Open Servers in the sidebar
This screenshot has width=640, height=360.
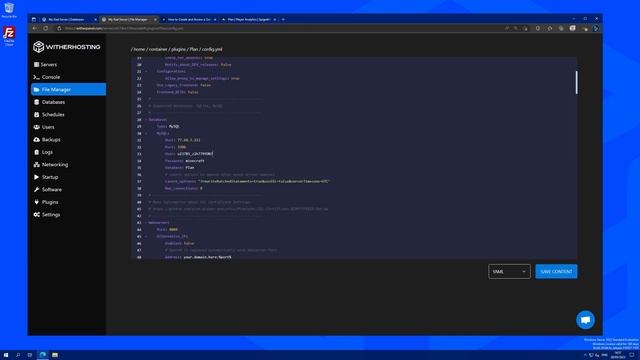pyautogui.click(x=68, y=64)
